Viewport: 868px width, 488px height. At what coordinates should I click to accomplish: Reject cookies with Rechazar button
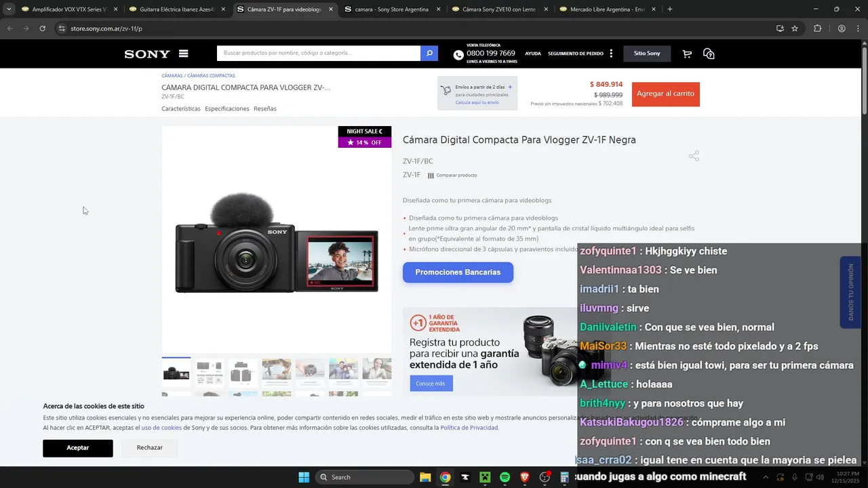coord(150,448)
